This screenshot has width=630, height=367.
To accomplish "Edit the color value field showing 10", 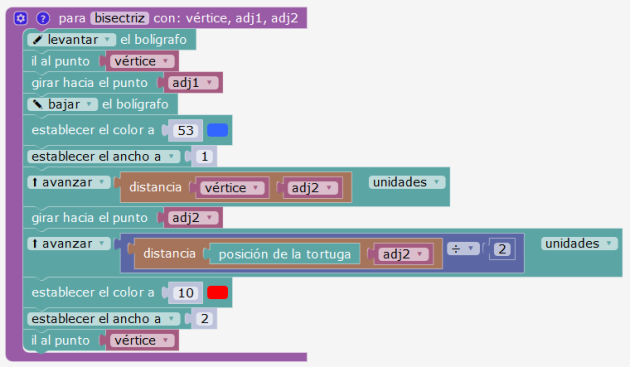I will pyautogui.click(x=186, y=293).
